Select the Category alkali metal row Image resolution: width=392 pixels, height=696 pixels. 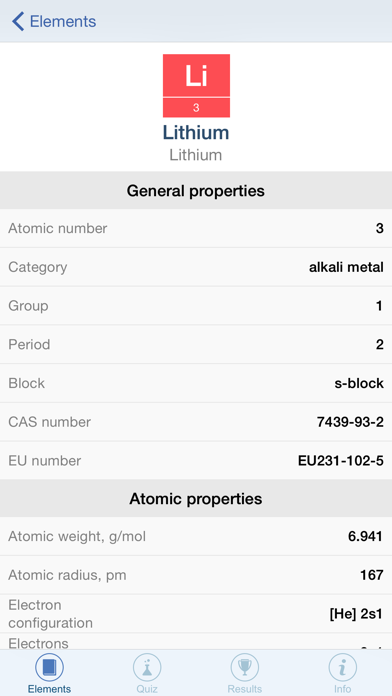(196, 267)
